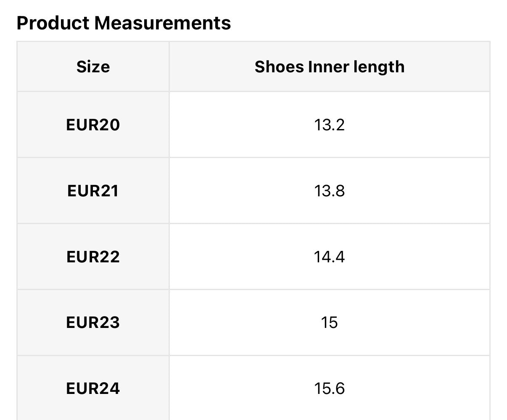The image size is (507, 420).
Task: Choose the EUR22 size row label
Action: tap(93, 257)
